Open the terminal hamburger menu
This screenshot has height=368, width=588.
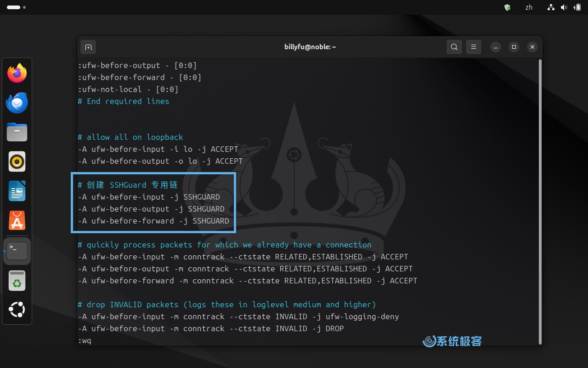(474, 47)
